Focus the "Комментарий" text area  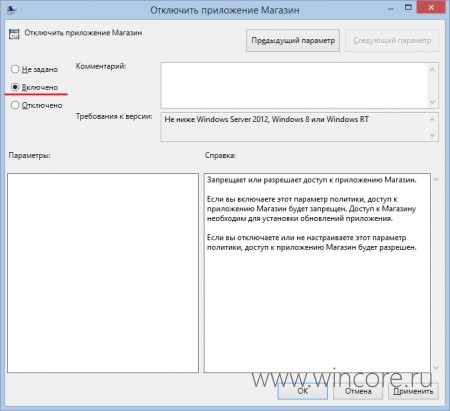pyautogui.click(x=294, y=85)
